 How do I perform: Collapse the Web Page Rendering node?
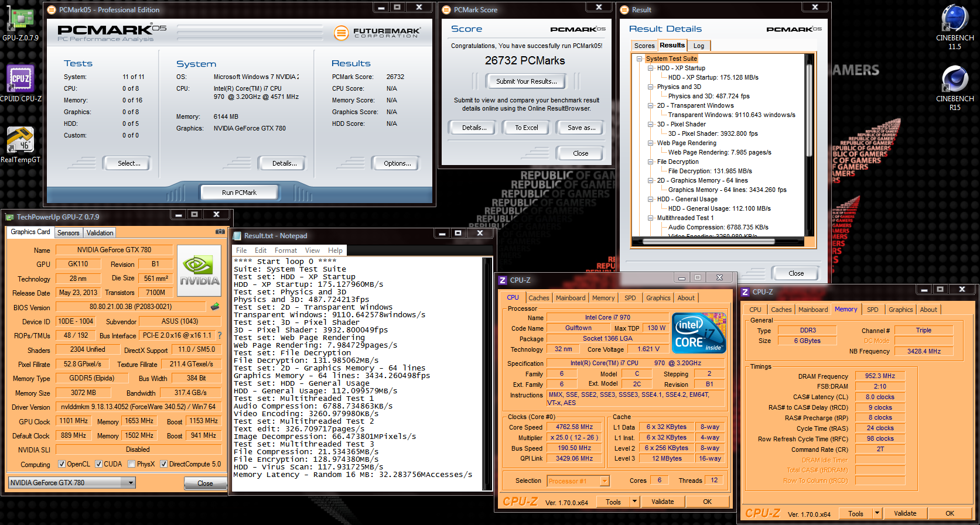[650, 143]
